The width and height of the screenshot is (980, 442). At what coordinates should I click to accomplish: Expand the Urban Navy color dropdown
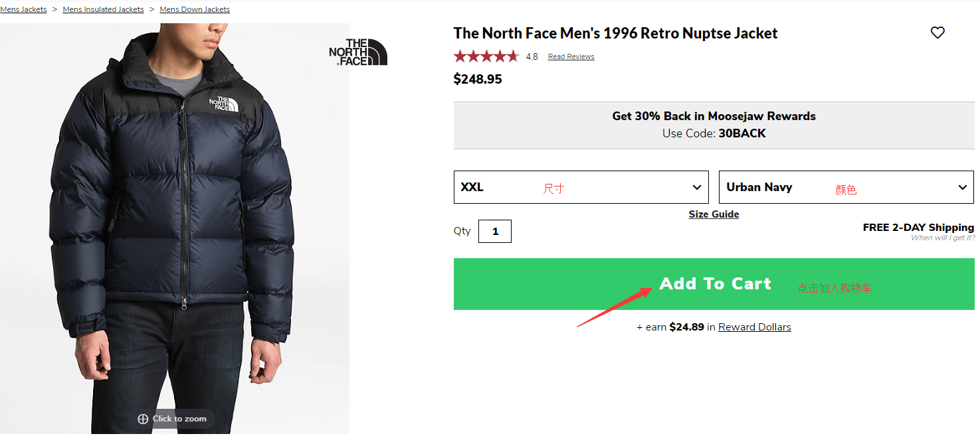[x=846, y=187]
